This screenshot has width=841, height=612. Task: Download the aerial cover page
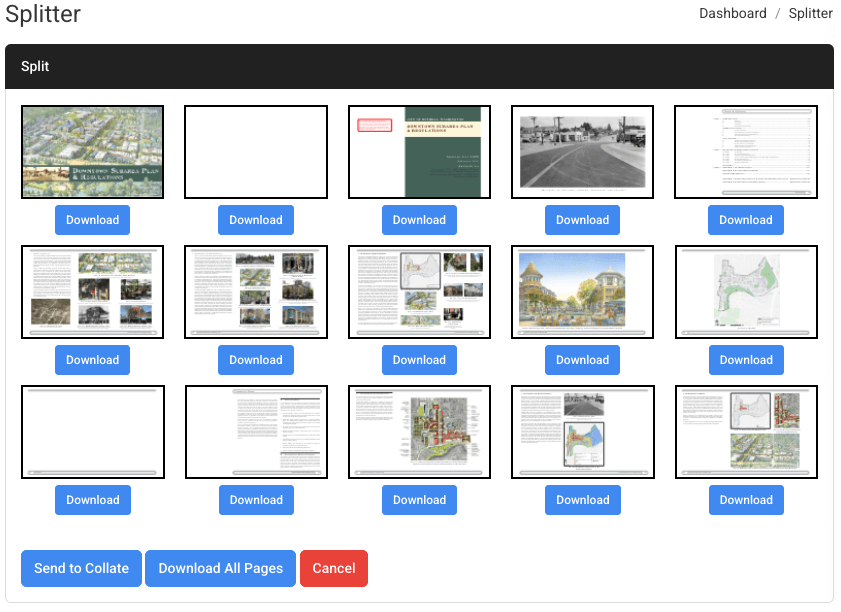[x=92, y=220]
